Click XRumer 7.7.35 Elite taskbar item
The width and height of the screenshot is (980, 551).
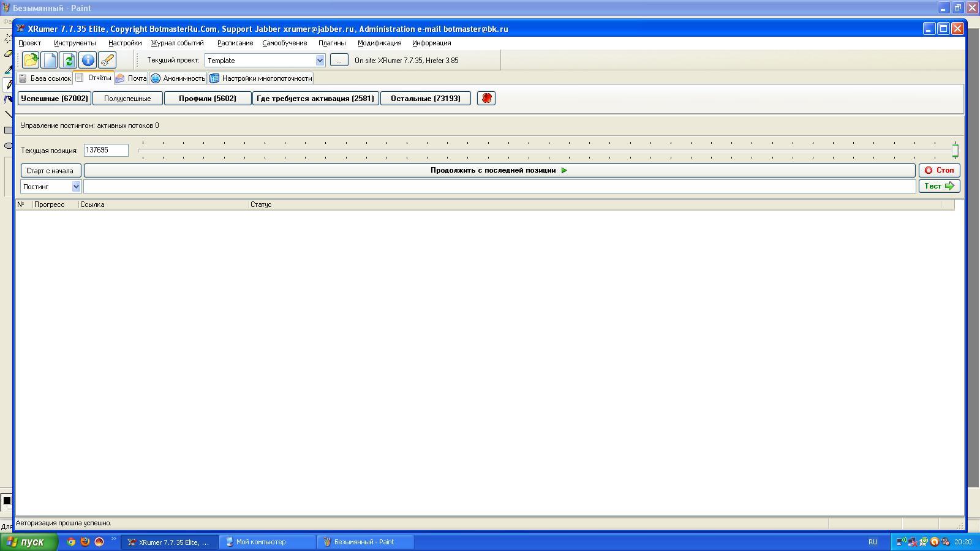coord(170,542)
